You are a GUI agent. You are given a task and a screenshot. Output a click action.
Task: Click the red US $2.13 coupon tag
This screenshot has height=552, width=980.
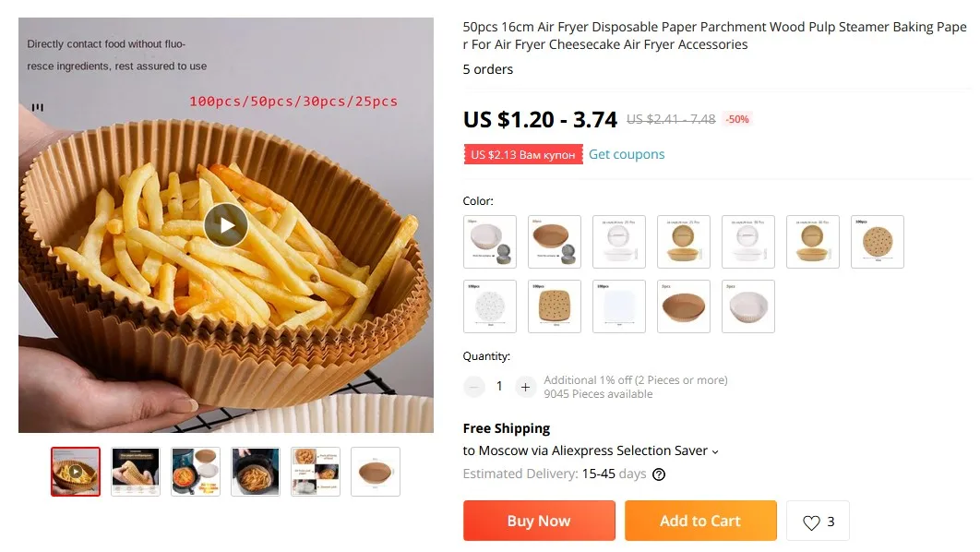(523, 154)
